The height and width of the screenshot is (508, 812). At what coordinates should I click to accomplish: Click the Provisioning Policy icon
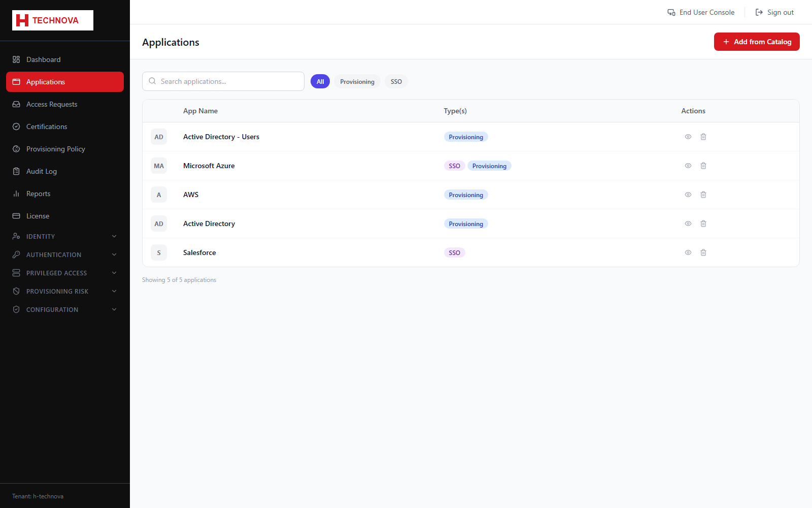16,149
